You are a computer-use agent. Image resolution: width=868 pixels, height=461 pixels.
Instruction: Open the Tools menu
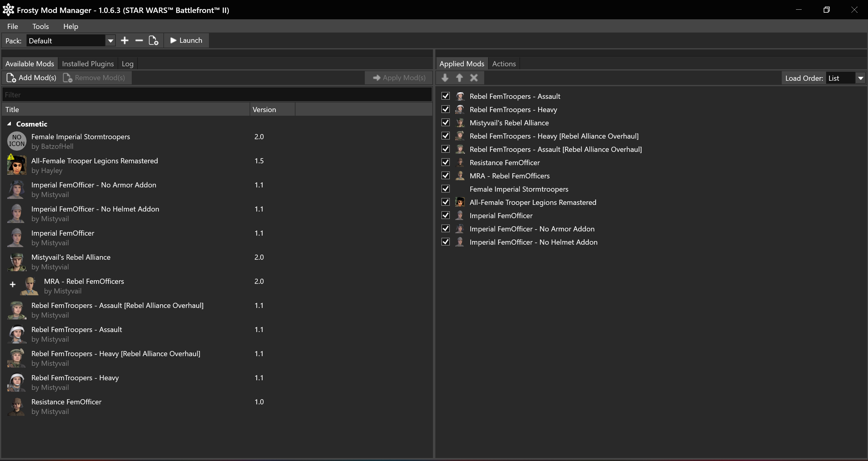(x=40, y=26)
